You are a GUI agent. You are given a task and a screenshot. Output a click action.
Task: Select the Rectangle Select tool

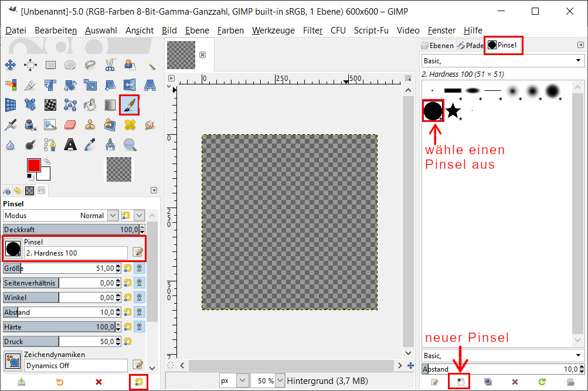point(50,65)
